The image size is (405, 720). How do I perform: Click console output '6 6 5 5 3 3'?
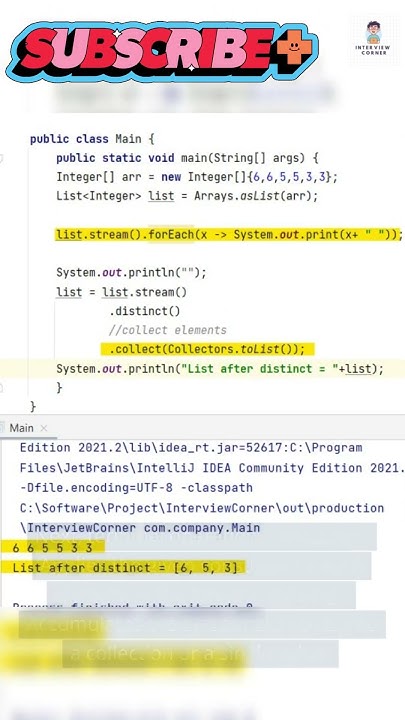[x=52, y=547]
